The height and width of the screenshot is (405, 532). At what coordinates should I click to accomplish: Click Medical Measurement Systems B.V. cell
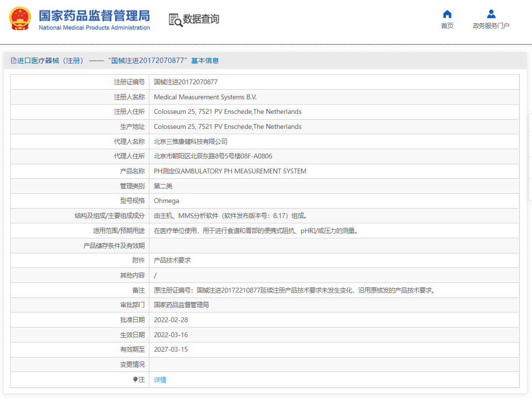pos(205,97)
